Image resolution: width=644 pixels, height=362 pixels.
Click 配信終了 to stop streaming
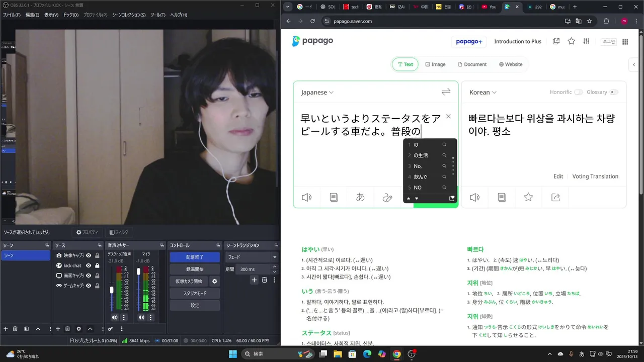point(195,257)
